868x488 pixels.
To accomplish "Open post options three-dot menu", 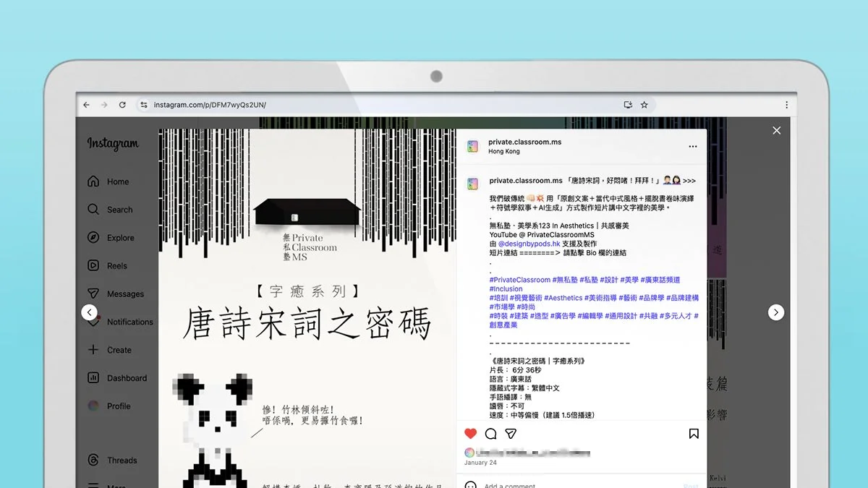I will tap(692, 146).
